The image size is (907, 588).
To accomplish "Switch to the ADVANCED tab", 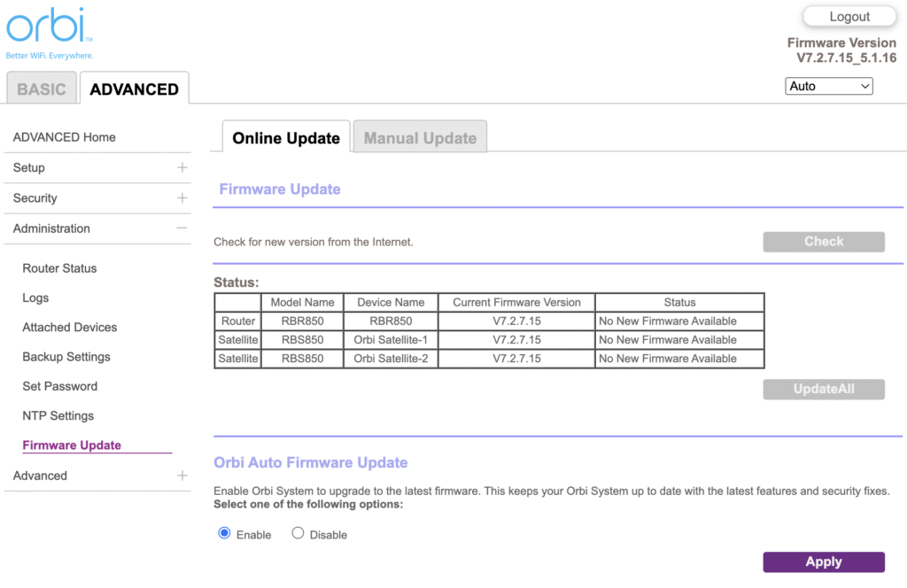I will [134, 89].
